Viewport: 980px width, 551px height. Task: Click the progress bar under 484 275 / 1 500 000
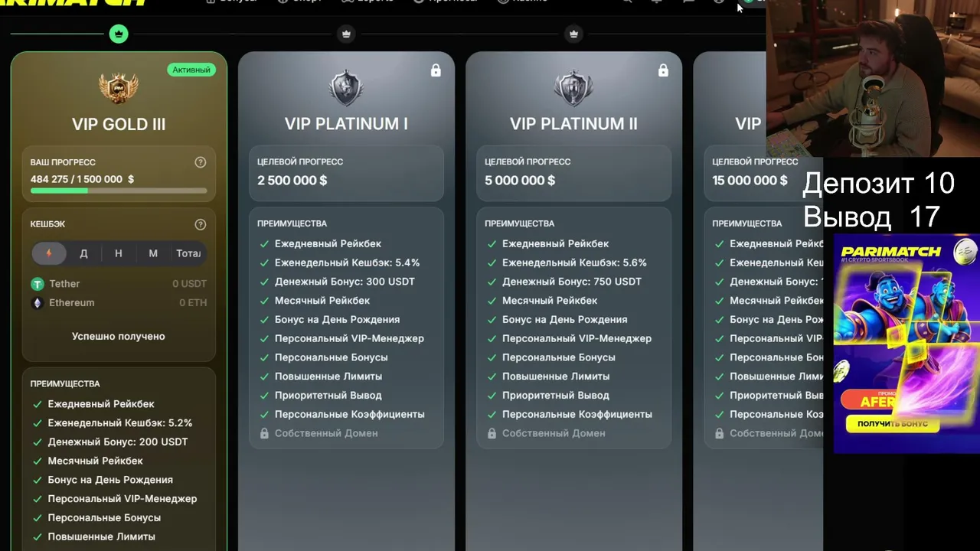click(119, 191)
